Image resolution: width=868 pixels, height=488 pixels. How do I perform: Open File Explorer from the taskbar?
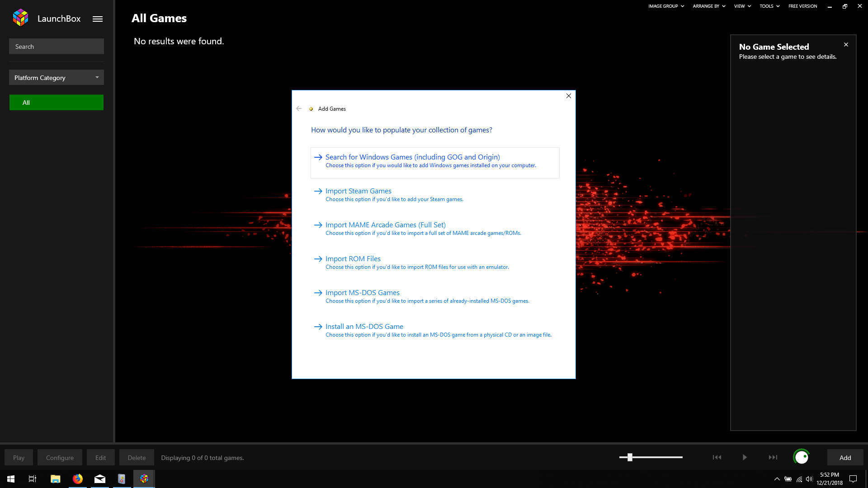pyautogui.click(x=56, y=479)
